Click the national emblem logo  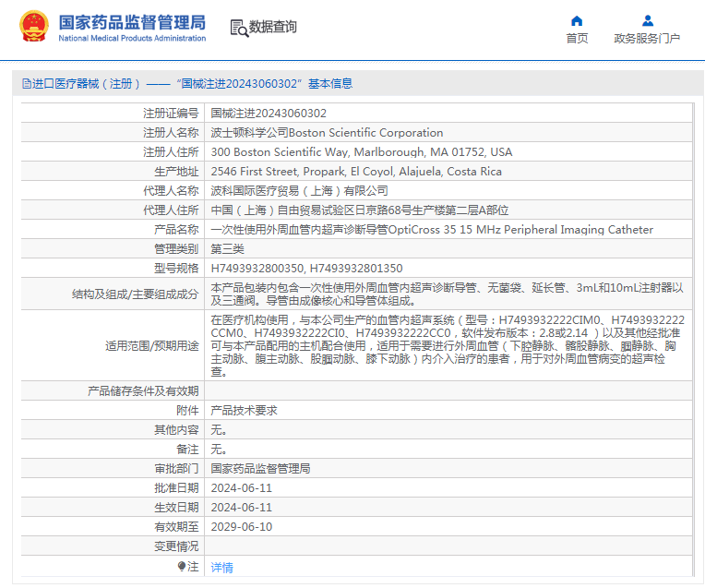click(34, 27)
